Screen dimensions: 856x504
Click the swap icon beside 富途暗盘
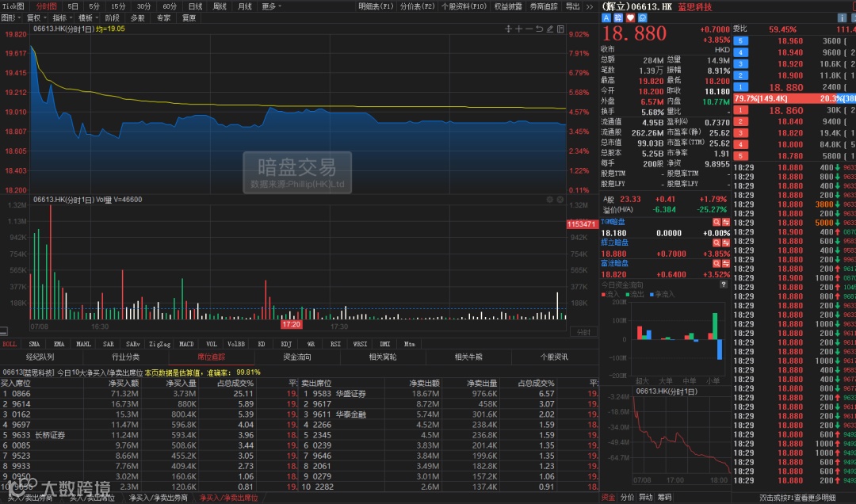726,263
